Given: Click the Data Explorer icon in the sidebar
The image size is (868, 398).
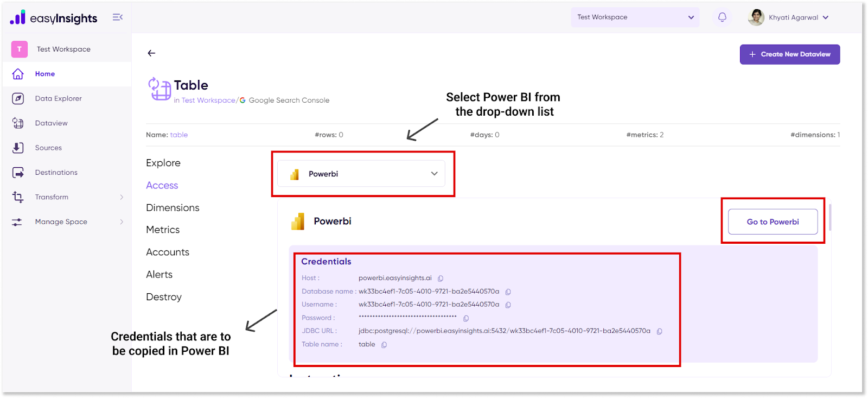Looking at the screenshot, I should [18, 98].
